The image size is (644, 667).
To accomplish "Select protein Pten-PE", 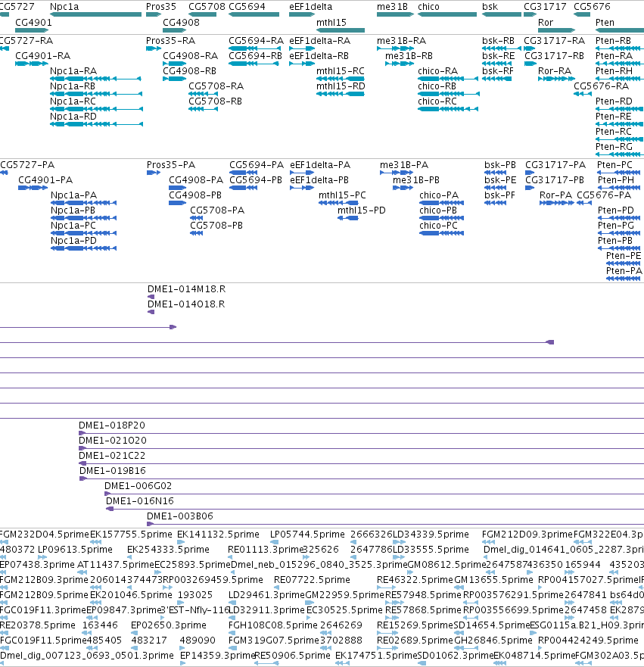I will 623,256.
